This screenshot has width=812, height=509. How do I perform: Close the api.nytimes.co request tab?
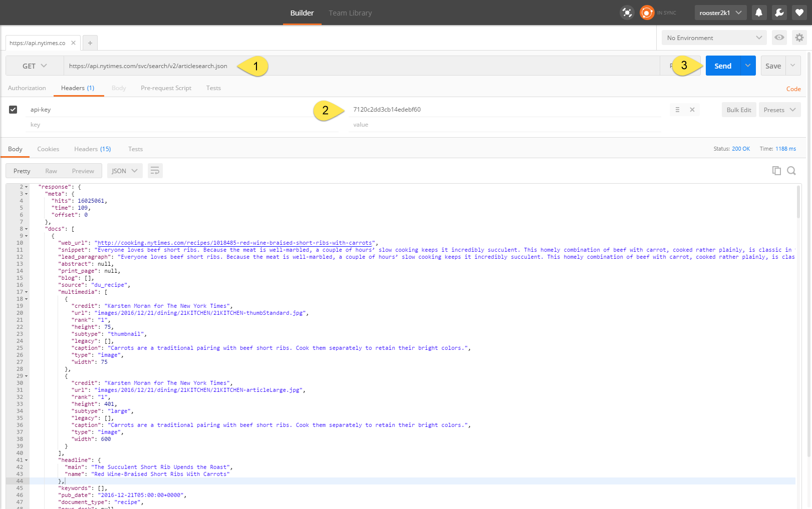pyautogui.click(x=73, y=43)
